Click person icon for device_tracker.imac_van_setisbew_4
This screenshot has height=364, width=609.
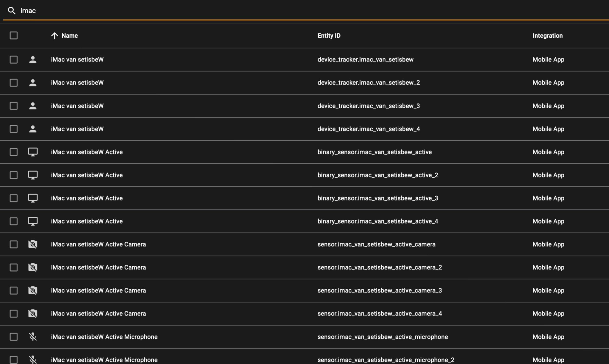(x=33, y=129)
